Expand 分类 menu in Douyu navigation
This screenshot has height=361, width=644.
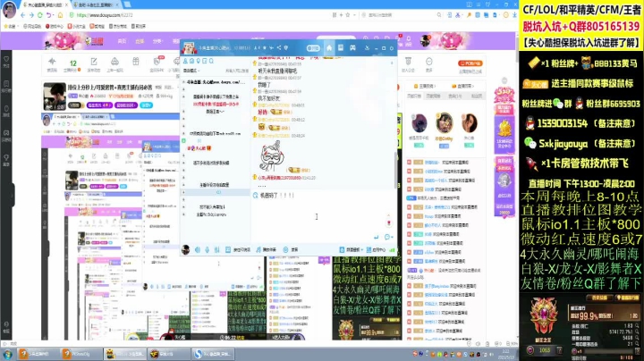pyautogui.click(x=157, y=41)
